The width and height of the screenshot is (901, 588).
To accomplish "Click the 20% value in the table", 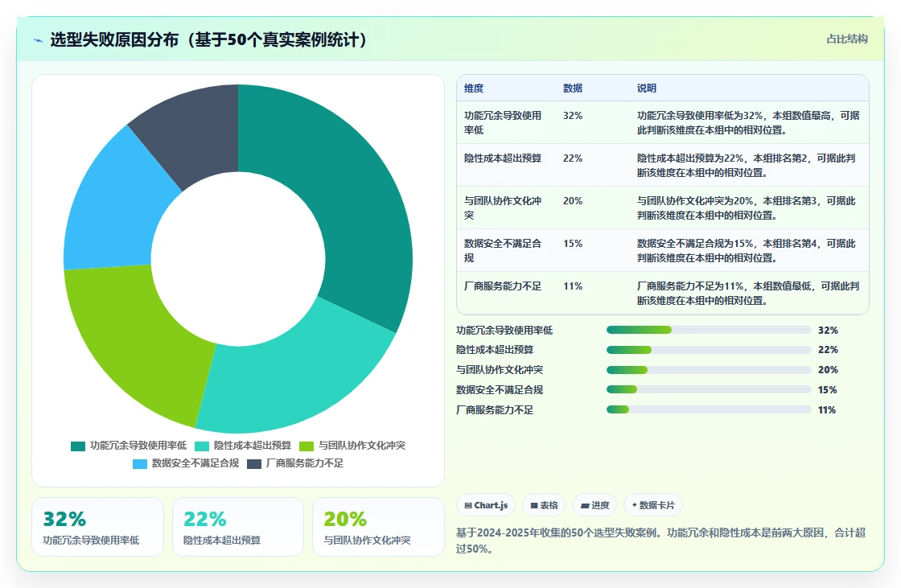I will [573, 200].
